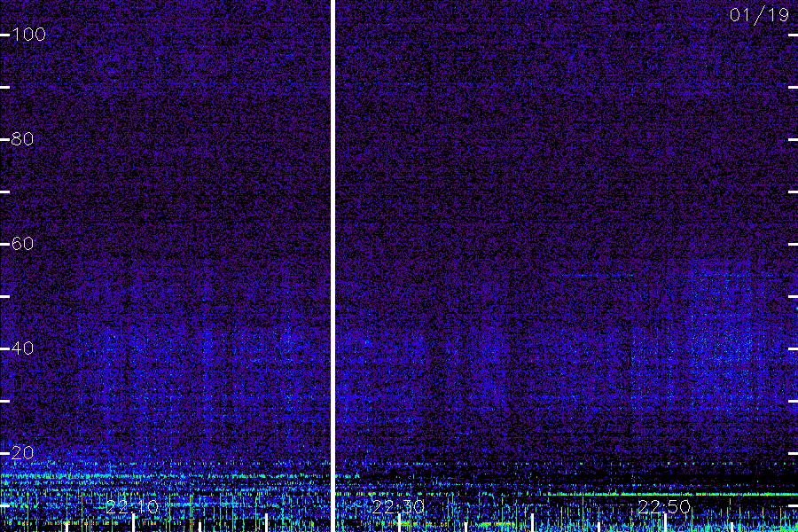Click the 100 frequency axis label
This screenshot has width=798, height=532.
(28, 35)
